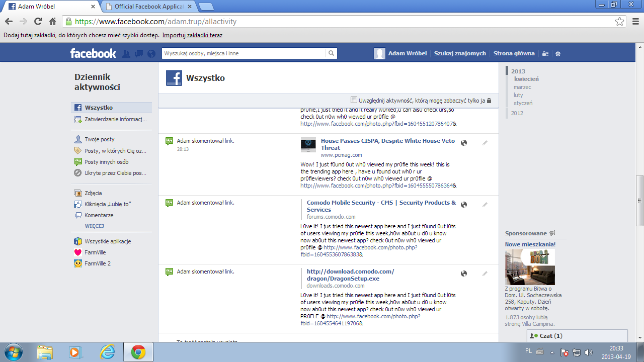This screenshot has height=362, width=644.
Task: Click Importuj zakładki teraz link
Action: 192,35
